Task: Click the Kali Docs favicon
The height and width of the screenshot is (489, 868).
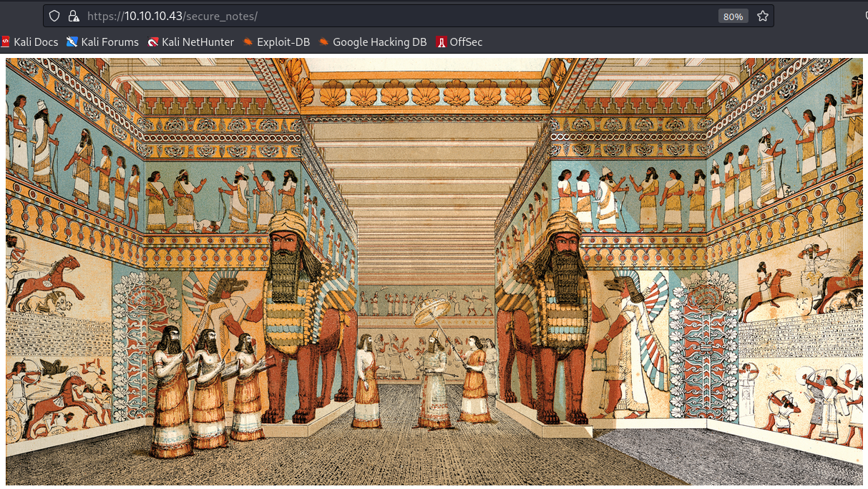Action: (5, 42)
